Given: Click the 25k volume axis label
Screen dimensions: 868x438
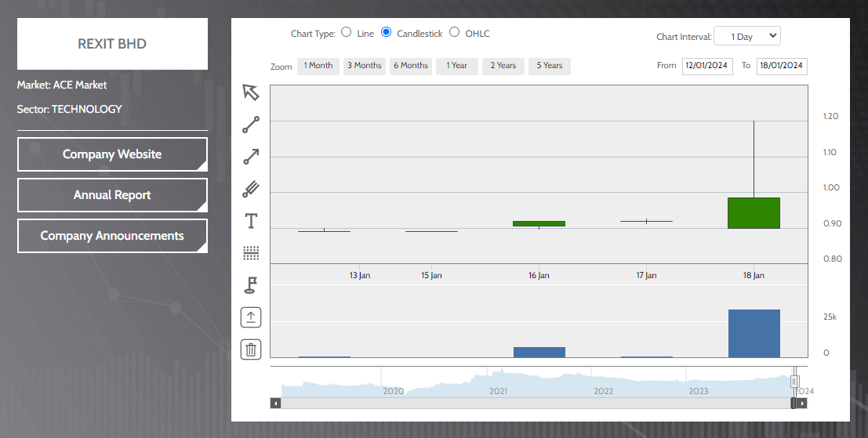Looking at the screenshot, I should pos(830,317).
